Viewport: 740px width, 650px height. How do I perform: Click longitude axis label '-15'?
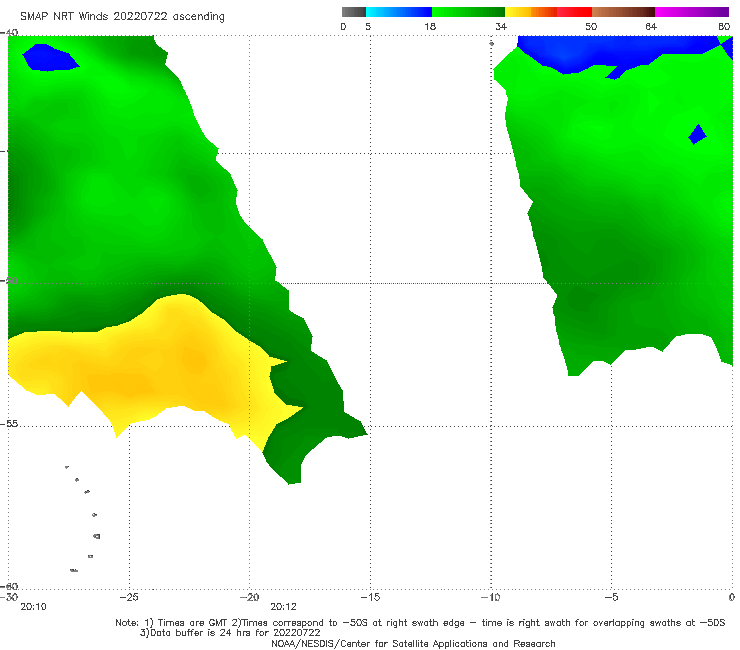pyautogui.click(x=370, y=597)
